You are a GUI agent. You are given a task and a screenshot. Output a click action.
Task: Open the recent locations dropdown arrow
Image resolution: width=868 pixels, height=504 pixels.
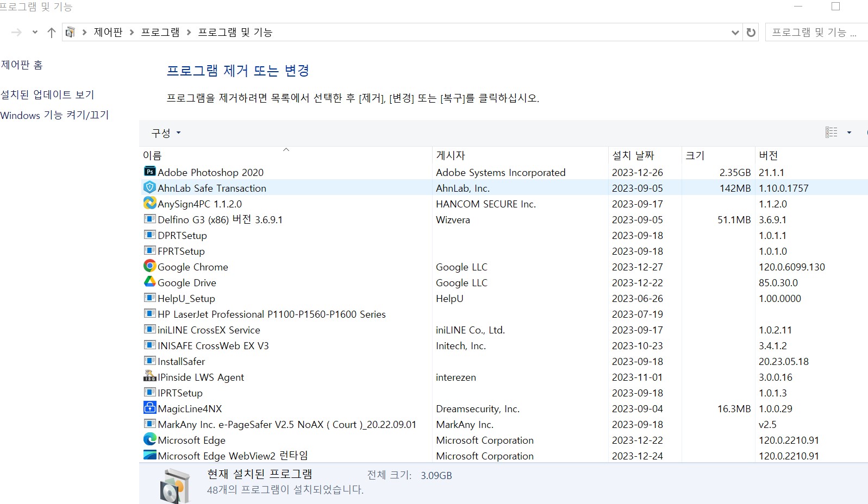point(35,33)
